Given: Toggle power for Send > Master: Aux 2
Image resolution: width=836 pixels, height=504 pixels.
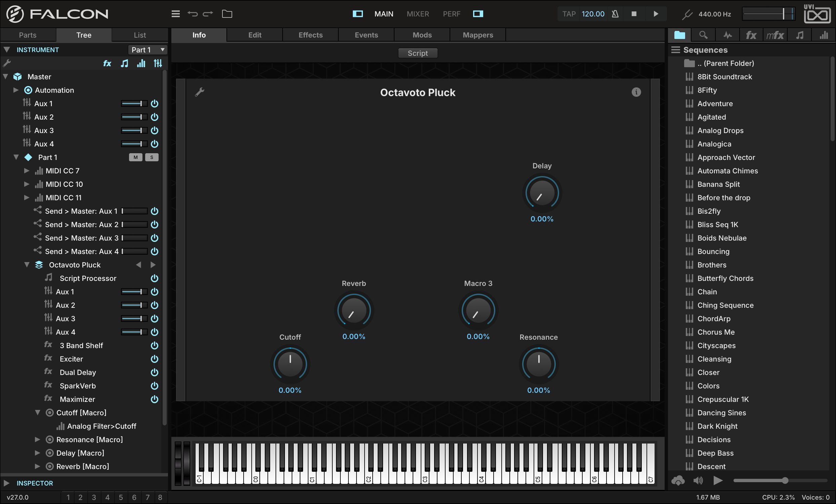Looking at the screenshot, I should point(154,224).
